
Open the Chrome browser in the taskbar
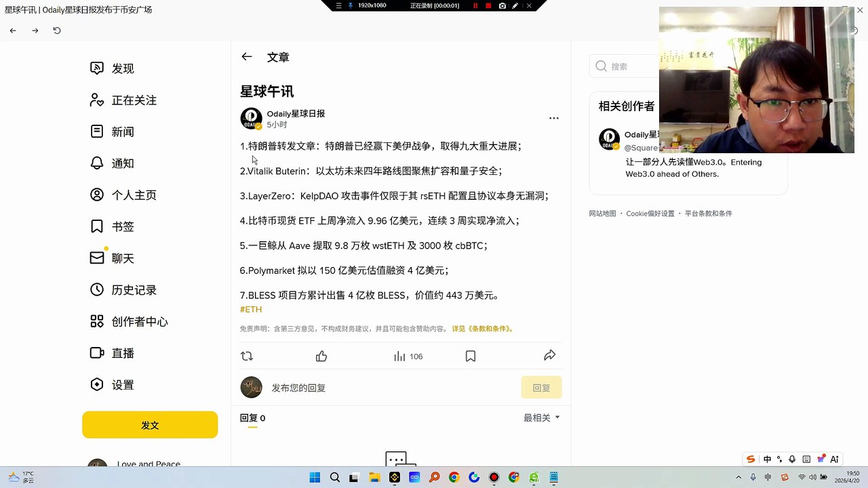(x=454, y=478)
